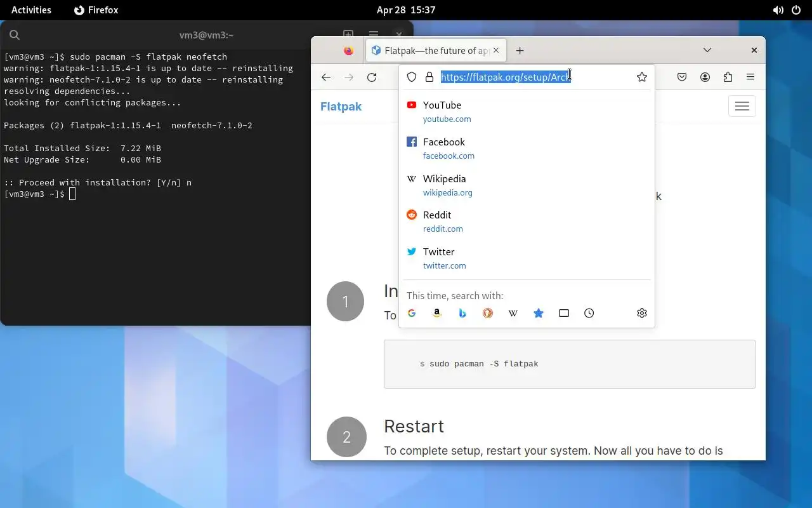This screenshot has height=508, width=812.
Task: Search this time with Amazon icon
Action: 437,313
